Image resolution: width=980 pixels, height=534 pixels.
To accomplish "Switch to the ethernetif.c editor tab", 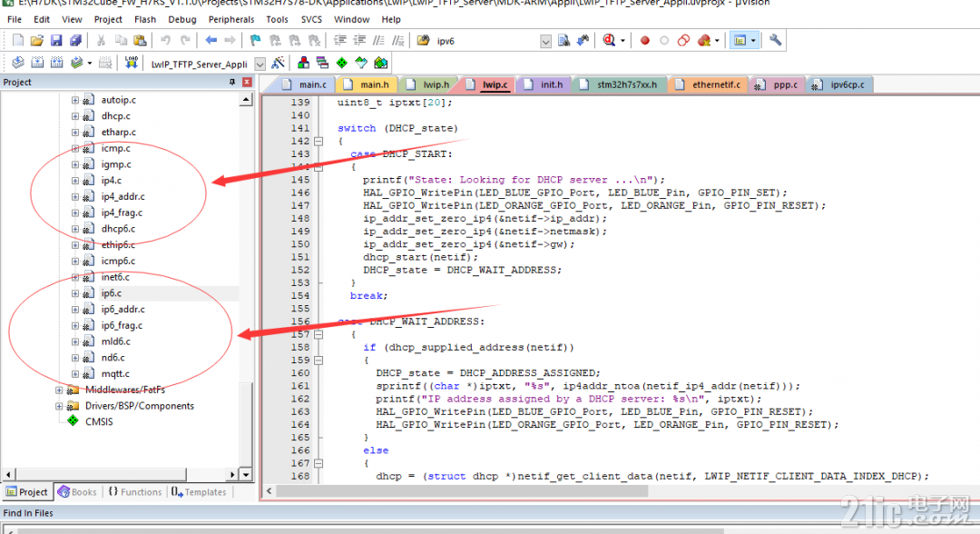I will [708, 84].
